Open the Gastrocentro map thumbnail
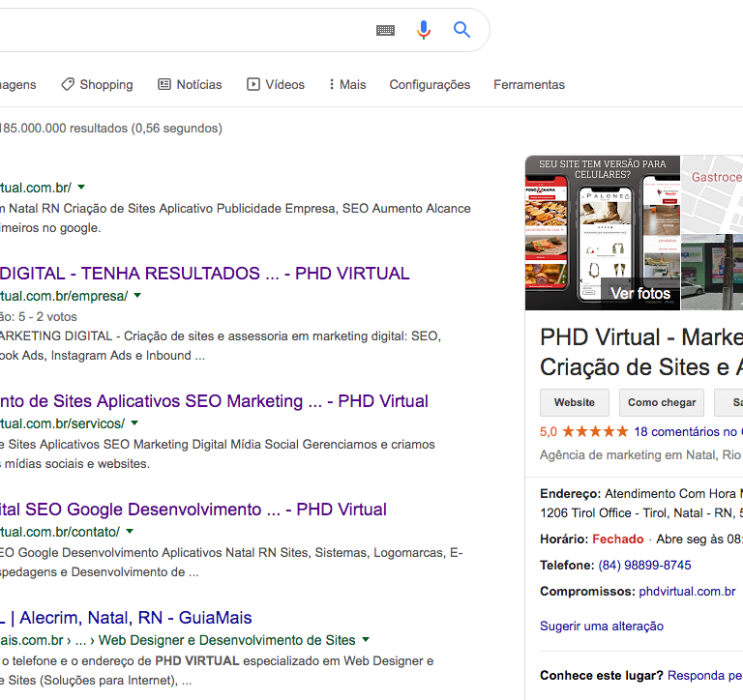The image size is (743, 700). point(712,194)
